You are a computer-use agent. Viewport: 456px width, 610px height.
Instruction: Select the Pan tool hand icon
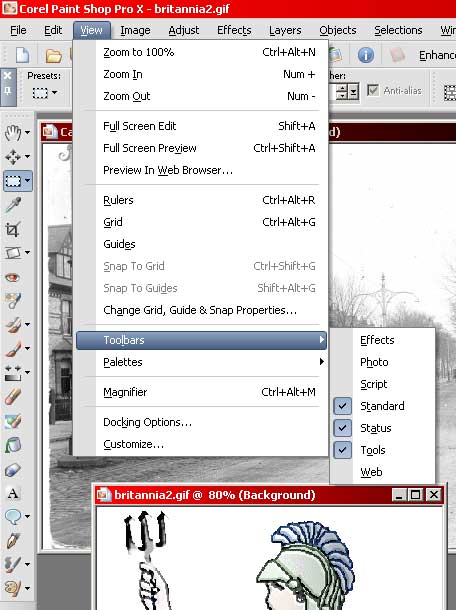13,133
